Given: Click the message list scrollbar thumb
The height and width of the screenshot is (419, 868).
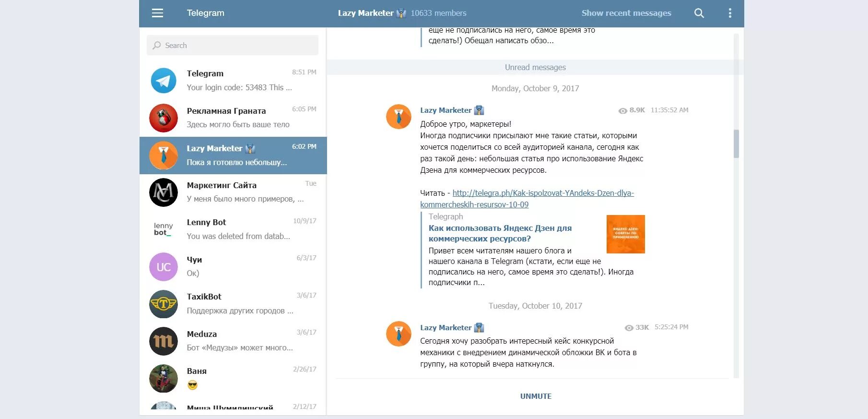Looking at the screenshot, I should pyautogui.click(x=736, y=144).
